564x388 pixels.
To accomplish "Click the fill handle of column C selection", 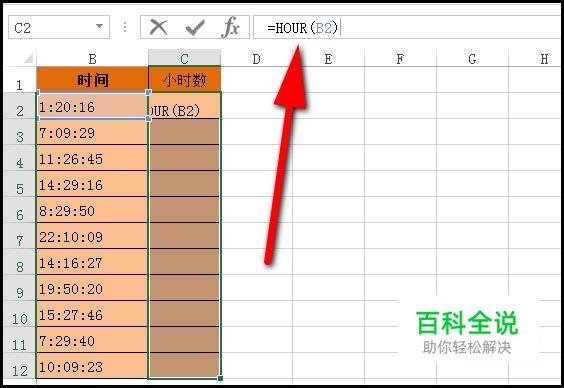I will (220, 378).
